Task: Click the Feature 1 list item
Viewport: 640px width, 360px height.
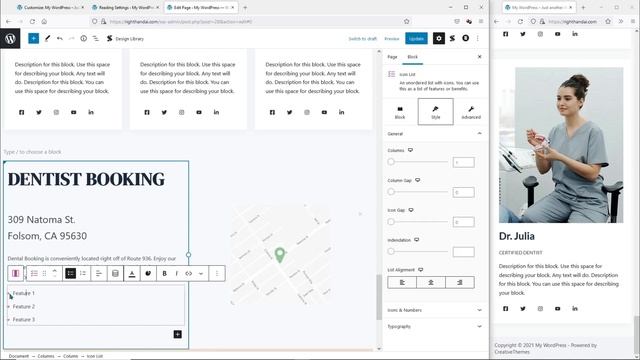Action: [24, 293]
